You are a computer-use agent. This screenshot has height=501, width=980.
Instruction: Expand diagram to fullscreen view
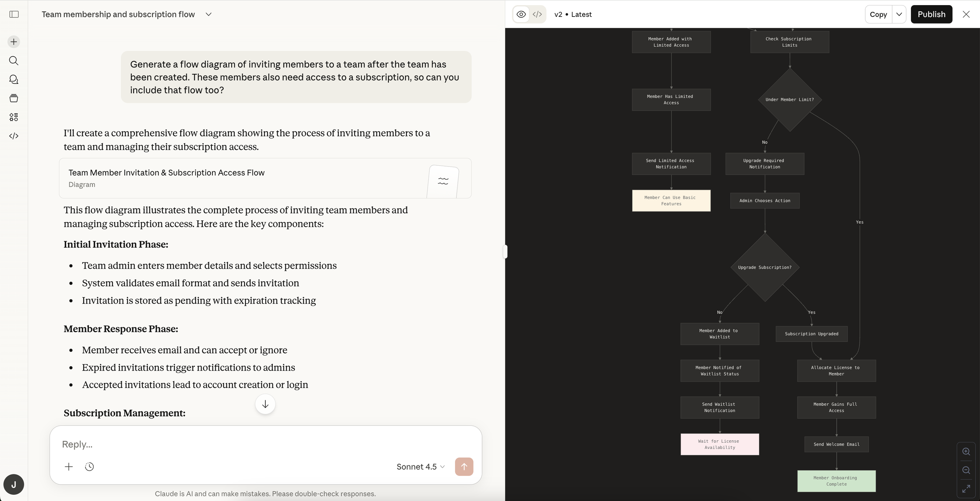(966, 489)
